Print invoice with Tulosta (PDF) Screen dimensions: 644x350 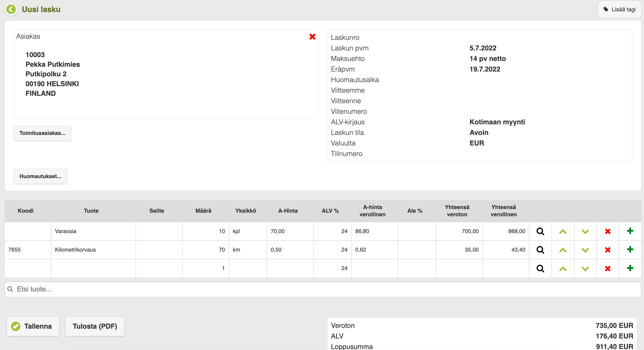pos(95,326)
